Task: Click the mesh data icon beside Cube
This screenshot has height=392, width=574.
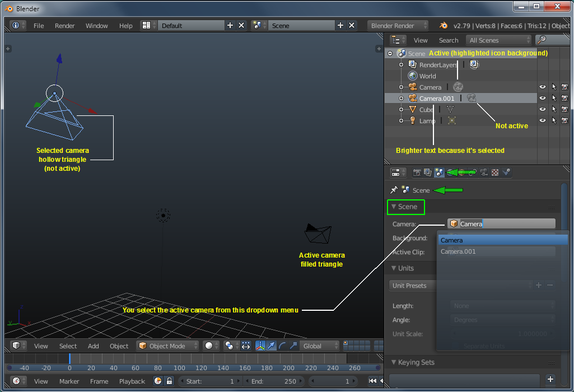Action: tap(450, 109)
